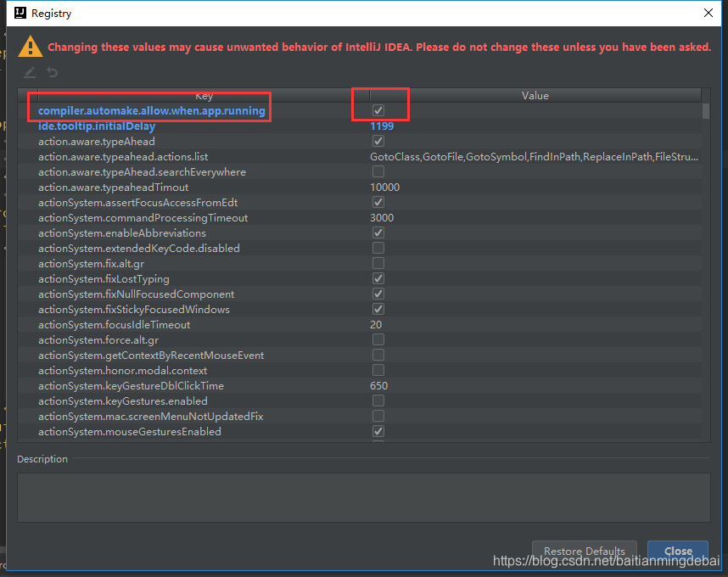The width and height of the screenshot is (728, 577).
Task: Click the 1199 value of ide.tooltip.initialDelay
Action: [382, 126]
